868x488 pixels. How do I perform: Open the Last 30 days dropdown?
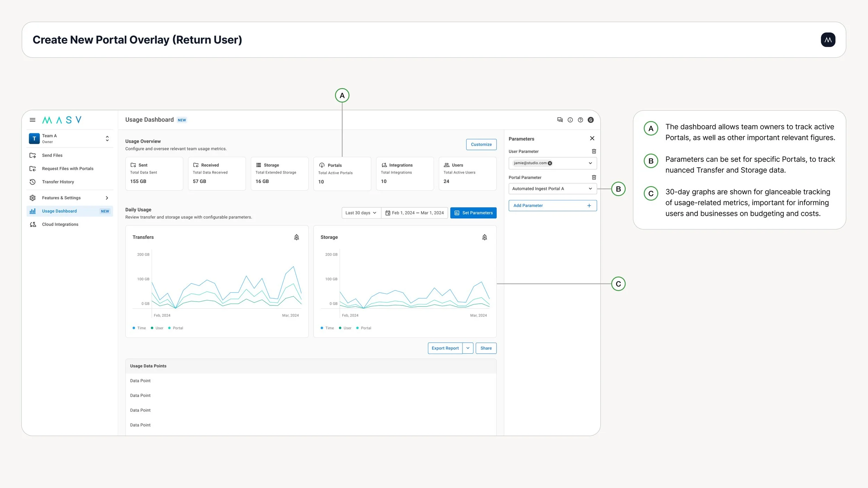361,213
